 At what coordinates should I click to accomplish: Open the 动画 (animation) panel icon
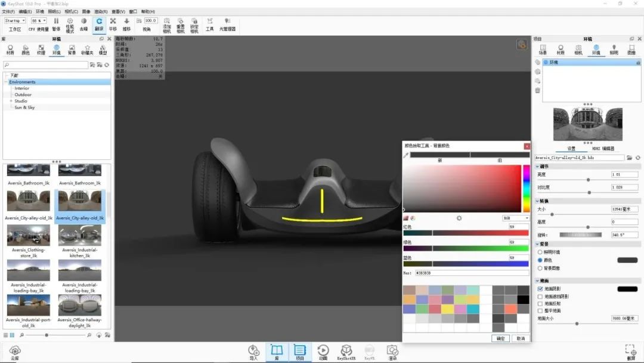click(323, 351)
